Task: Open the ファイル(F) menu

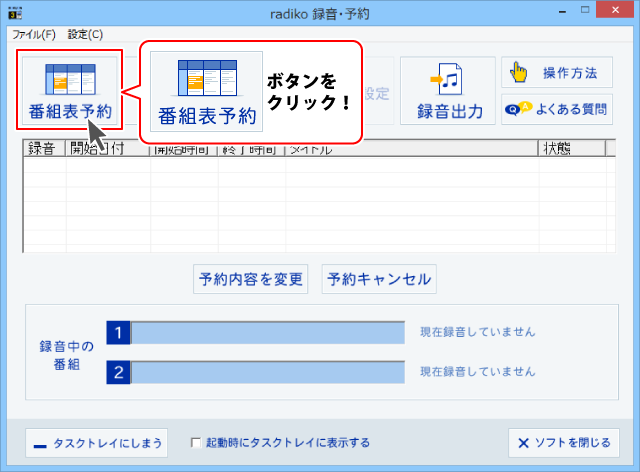Action: [33, 34]
